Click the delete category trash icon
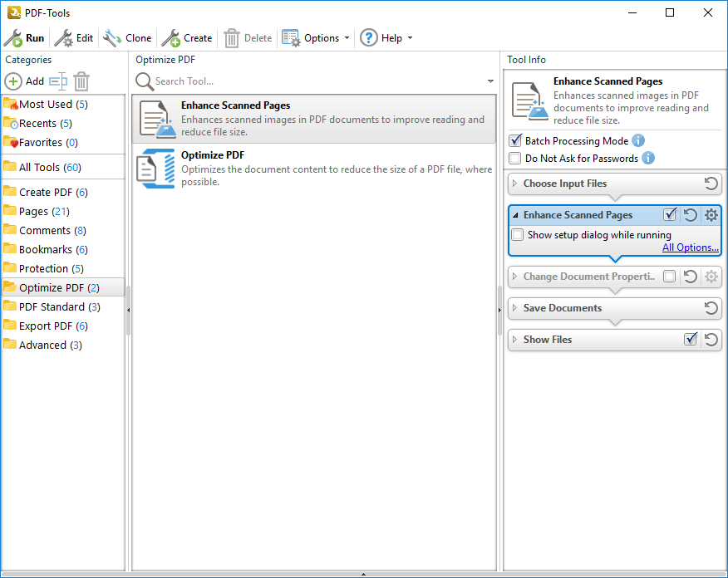The width and height of the screenshot is (728, 578). point(81,81)
